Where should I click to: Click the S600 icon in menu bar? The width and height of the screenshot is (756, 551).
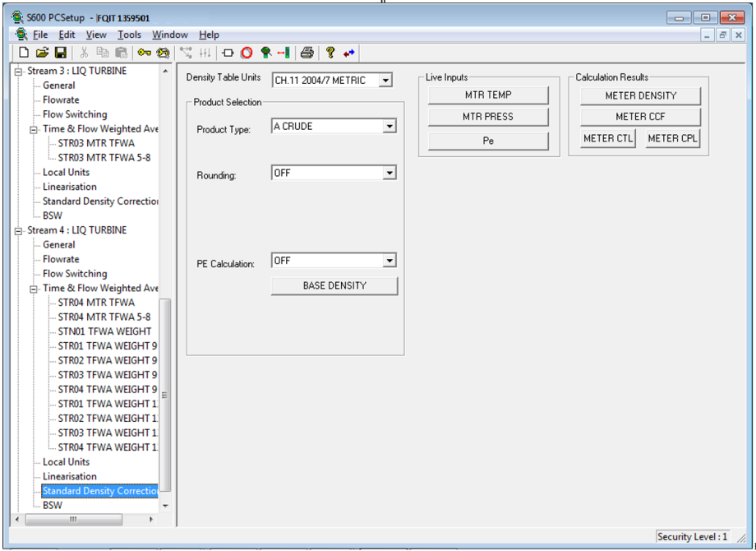[21, 35]
